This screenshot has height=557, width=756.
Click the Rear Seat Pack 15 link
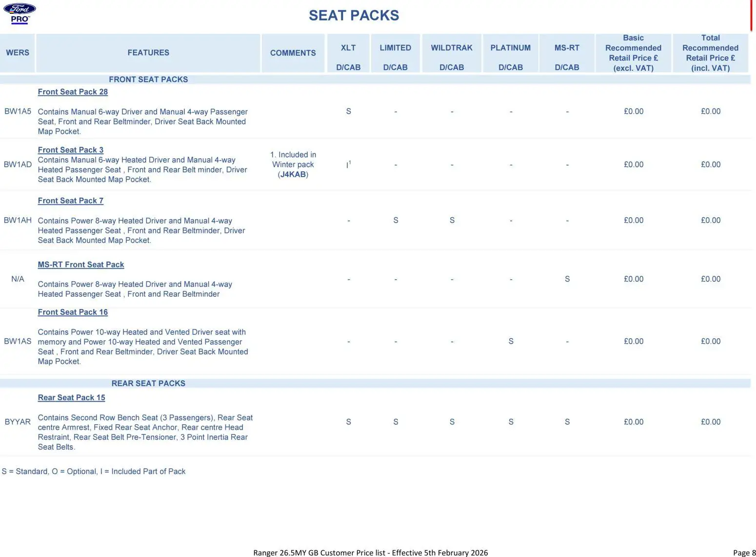tap(71, 397)
